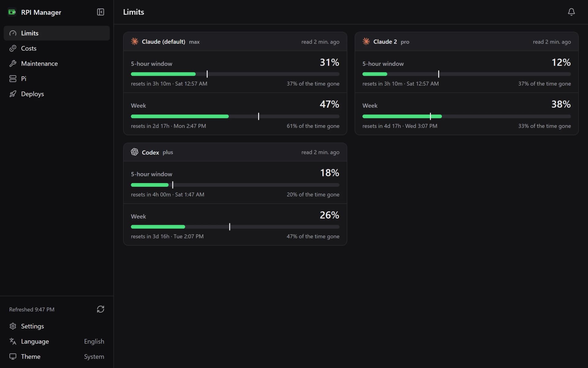Click the refresh icon beside Refreshed 9:47 PM
The height and width of the screenshot is (368, 588).
(100, 309)
